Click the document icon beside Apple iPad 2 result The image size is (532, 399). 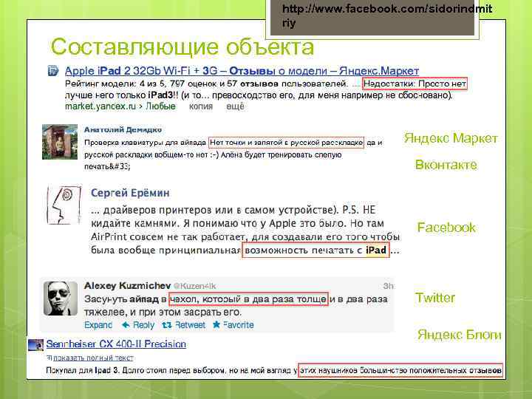pyautogui.click(x=53, y=71)
